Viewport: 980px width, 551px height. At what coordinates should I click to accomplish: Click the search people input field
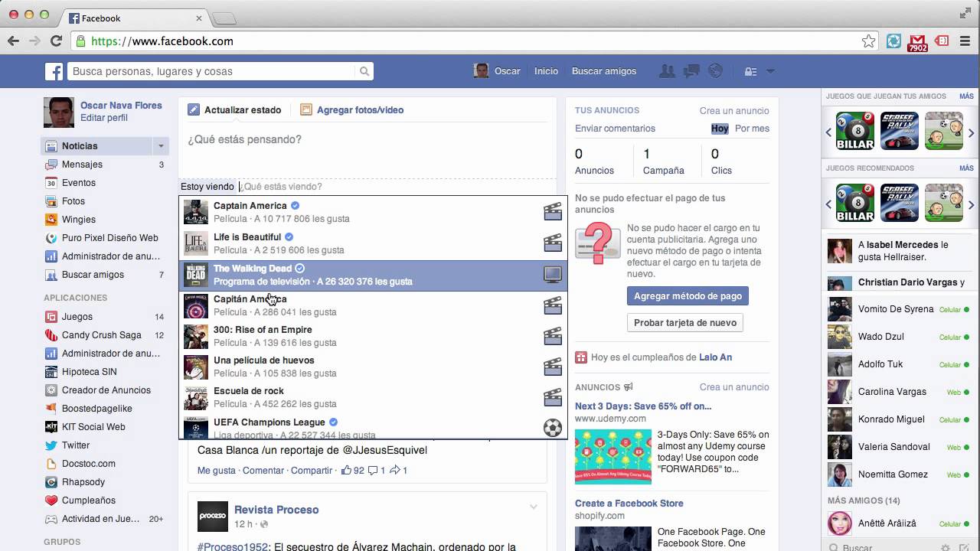212,71
